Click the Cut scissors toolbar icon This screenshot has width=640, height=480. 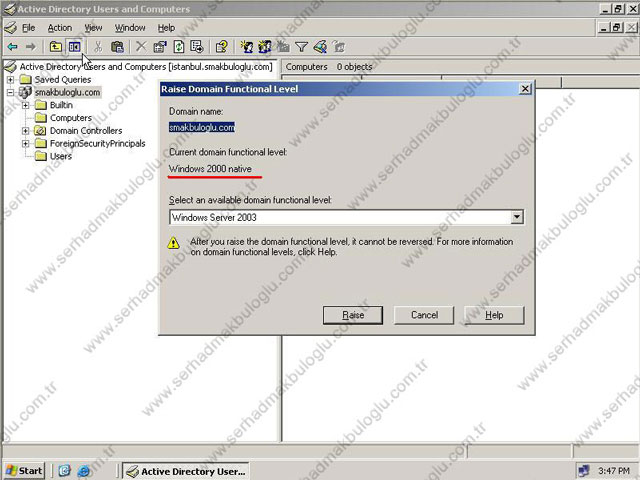point(98,47)
